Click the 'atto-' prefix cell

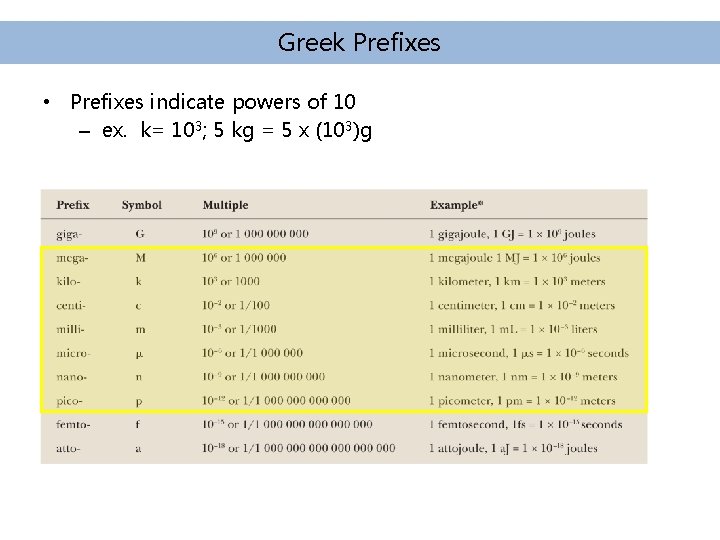68,448
